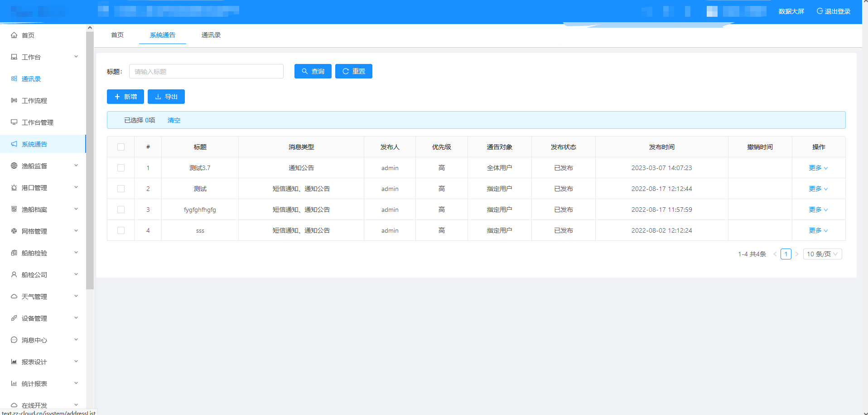Click the 通讯录 sidebar icon

[x=14, y=78]
